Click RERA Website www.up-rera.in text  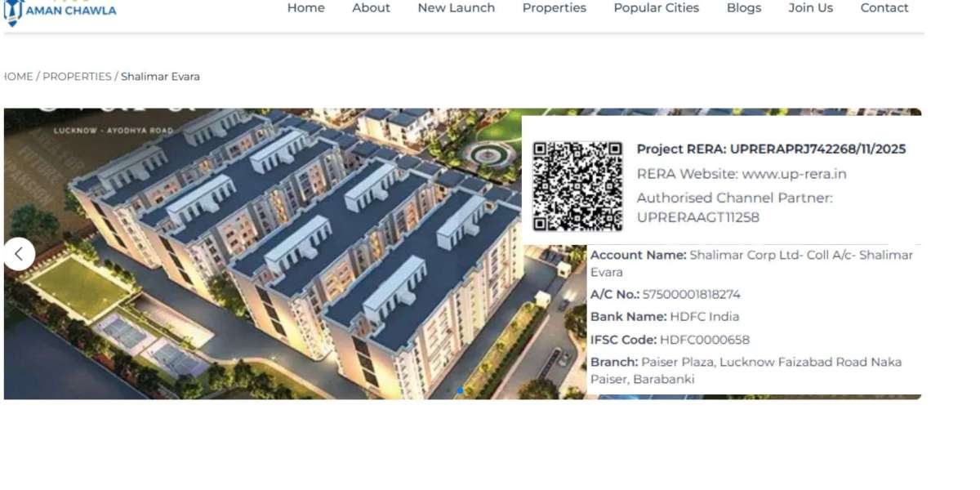click(742, 174)
